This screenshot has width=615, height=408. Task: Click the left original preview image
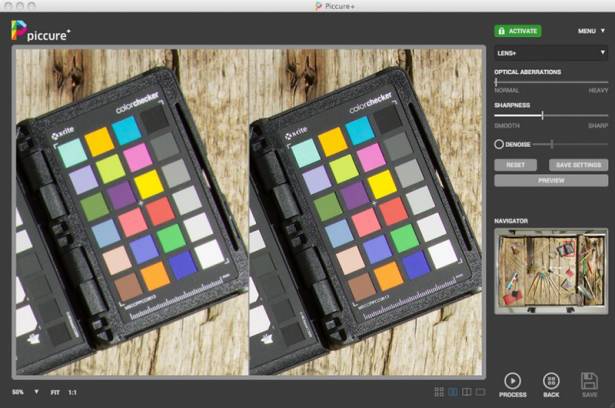132,212
